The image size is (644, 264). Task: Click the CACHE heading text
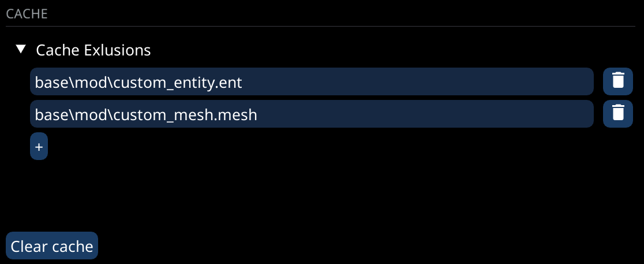click(27, 14)
